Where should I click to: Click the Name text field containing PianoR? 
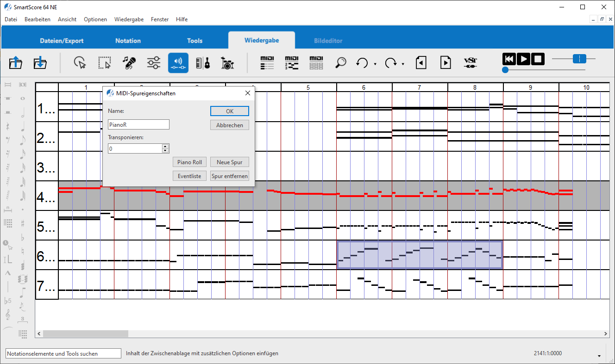tap(138, 124)
